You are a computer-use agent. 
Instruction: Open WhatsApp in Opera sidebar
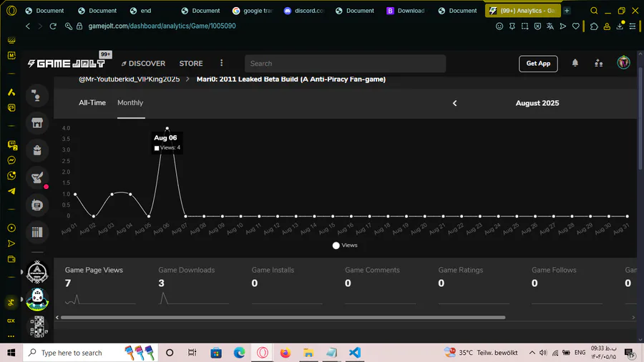click(x=11, y=176)
